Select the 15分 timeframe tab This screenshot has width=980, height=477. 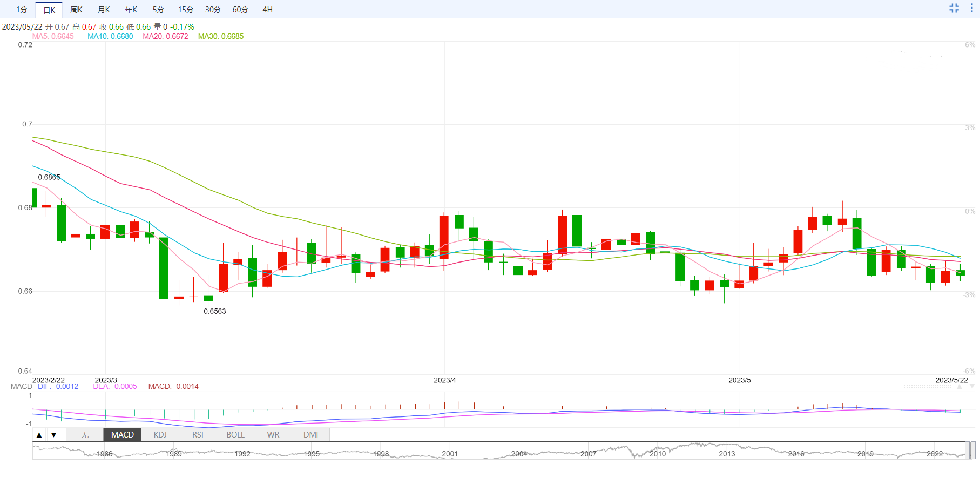186,10
